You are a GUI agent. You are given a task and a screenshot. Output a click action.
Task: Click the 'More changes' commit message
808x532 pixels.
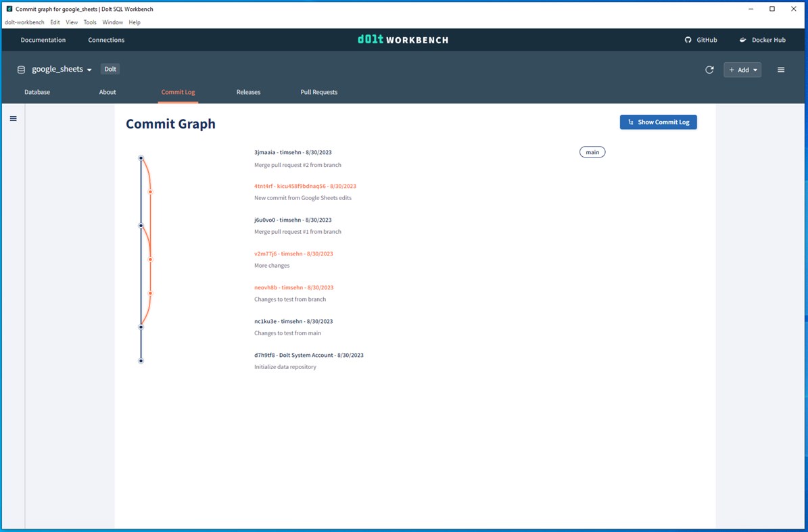pos(272,266)
